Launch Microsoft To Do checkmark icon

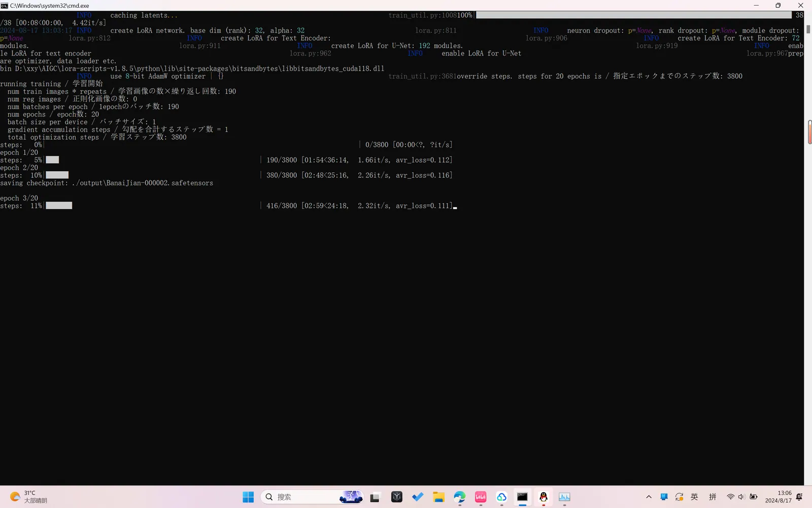pyautogui.click(x=418, y=497)
